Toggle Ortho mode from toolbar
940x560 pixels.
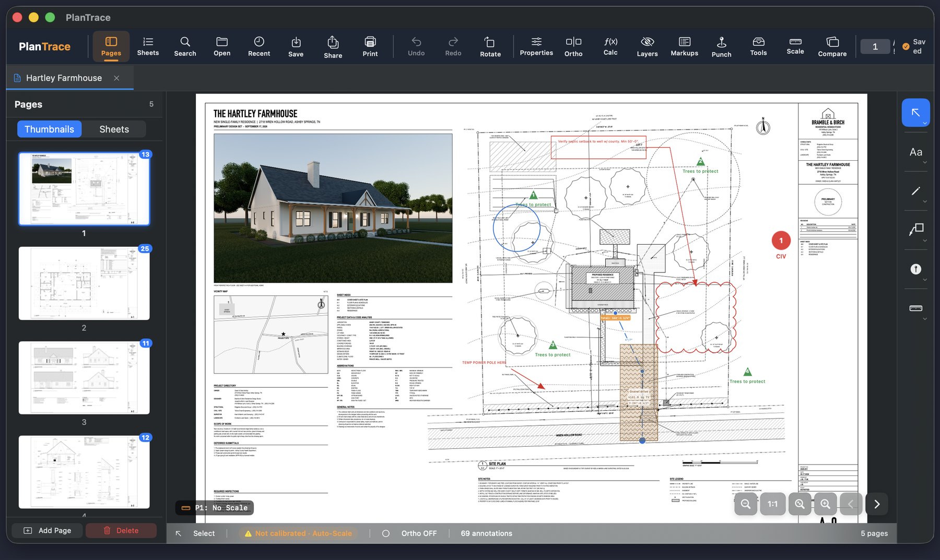pyautogui.click(x=573, y=46)
